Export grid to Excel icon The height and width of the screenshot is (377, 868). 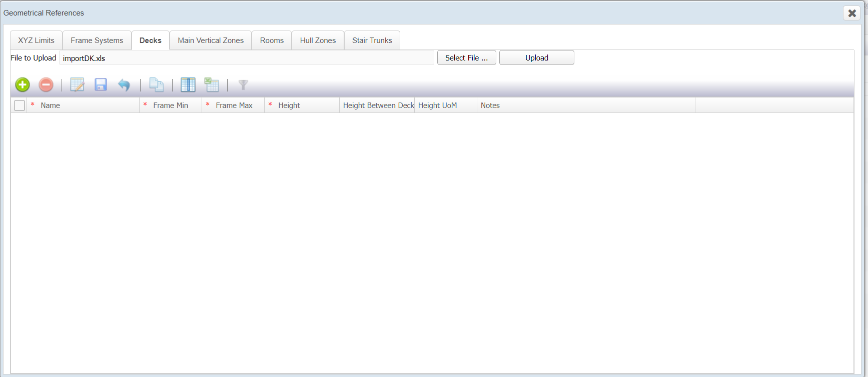coord(212,85)
